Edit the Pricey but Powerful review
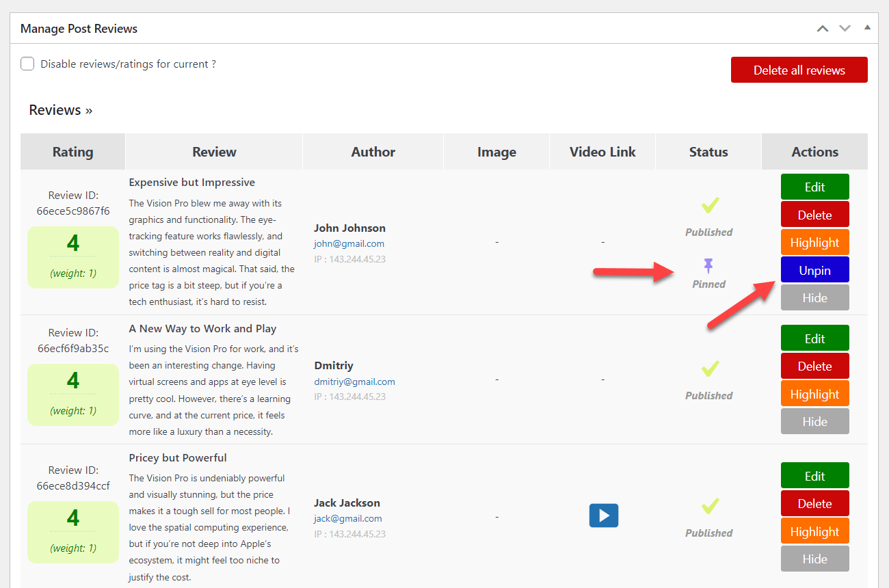Screen dimensions: 889x588 814,476
